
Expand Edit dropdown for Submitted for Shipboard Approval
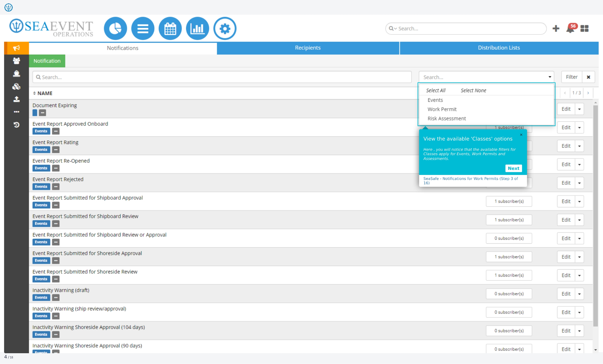579,202
